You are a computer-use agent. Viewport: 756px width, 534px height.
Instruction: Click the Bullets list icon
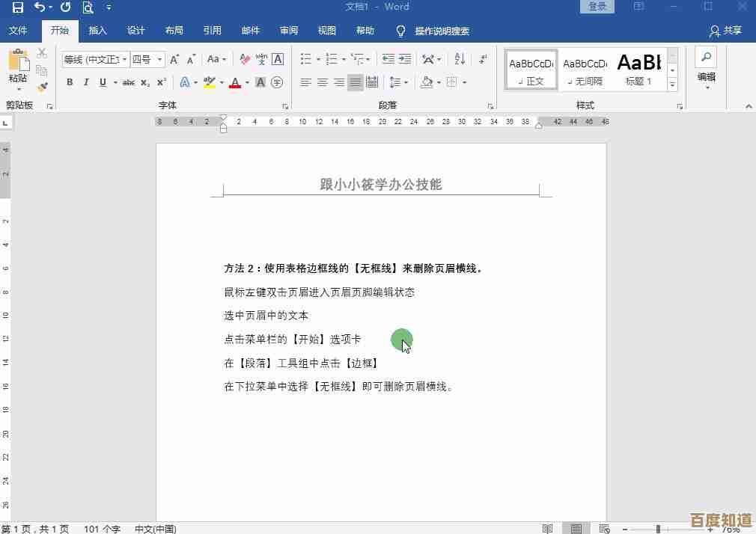point(305,59)
